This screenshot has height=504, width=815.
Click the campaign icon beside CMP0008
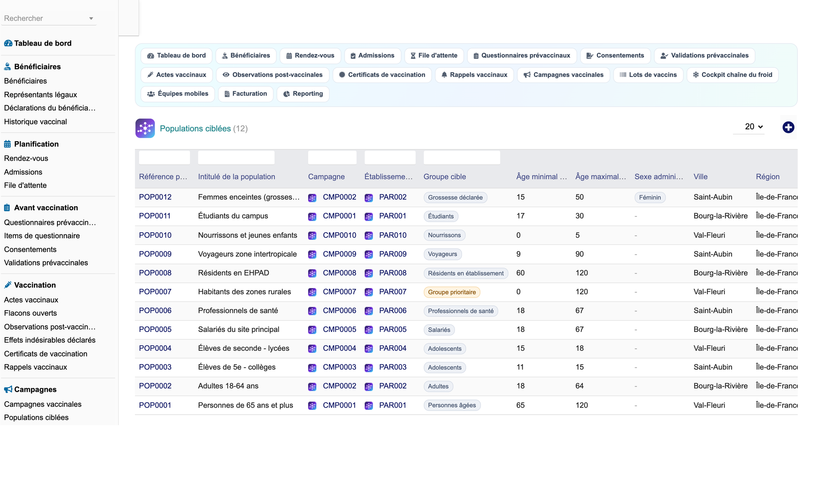tap(312, 273)
